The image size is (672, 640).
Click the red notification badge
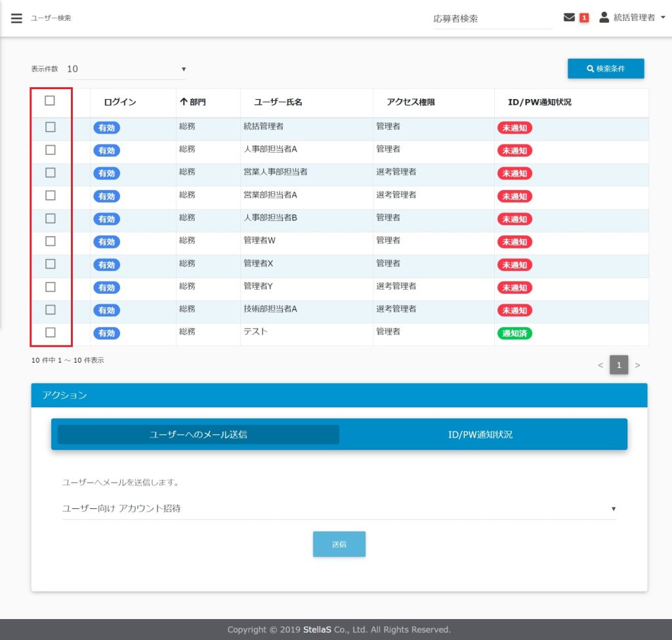(584, 18)
